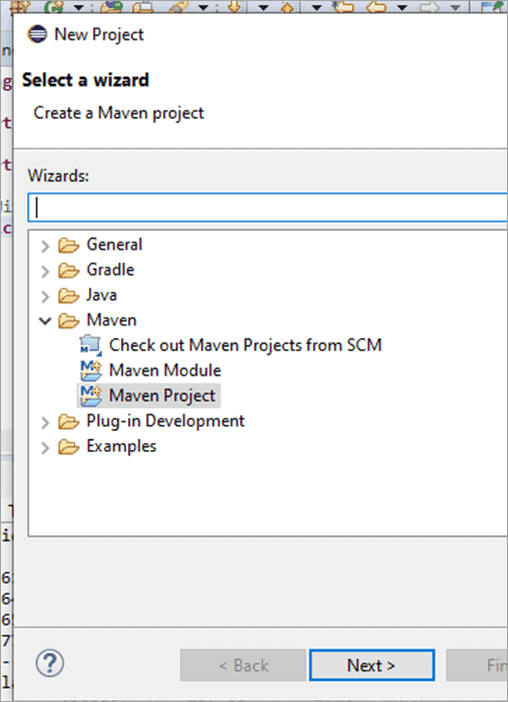This screenshot has height=702, width=508.
Task: Select Check out Maven Projects from SCM
Action: 245,345
